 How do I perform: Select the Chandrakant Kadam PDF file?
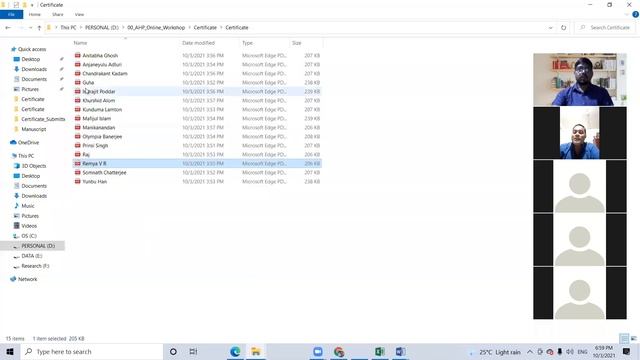(x=197, y=73)
